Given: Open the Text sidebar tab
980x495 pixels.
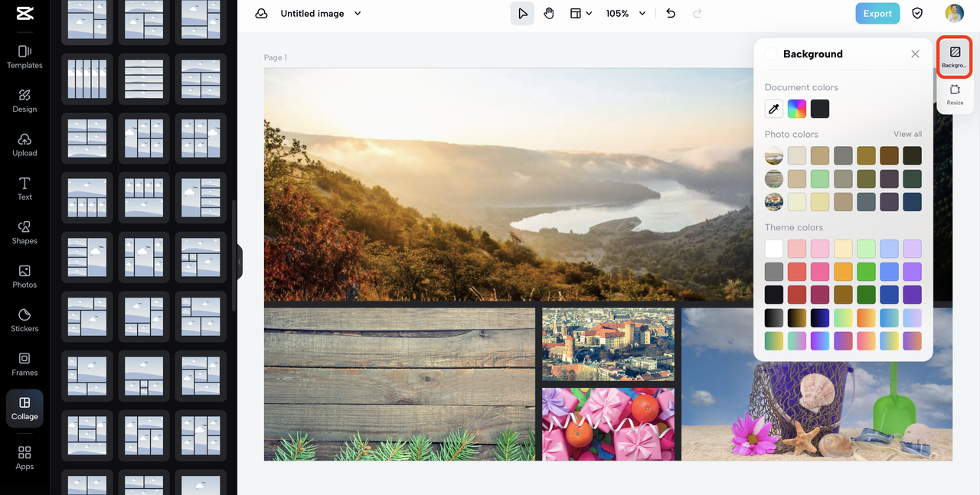Looking at the screenshot, I should 24,188.
